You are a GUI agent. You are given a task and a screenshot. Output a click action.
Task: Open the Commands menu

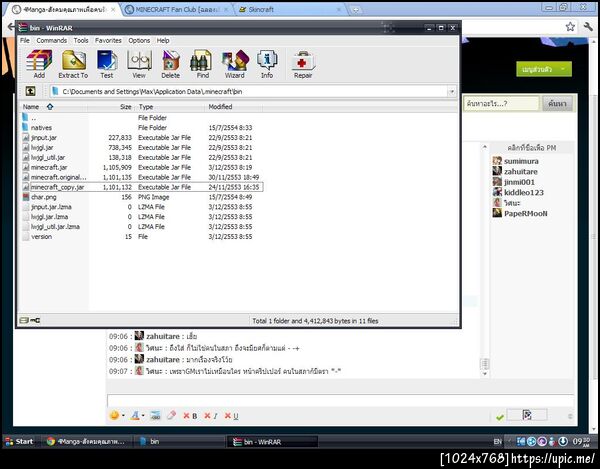click(x=52, y=40)
